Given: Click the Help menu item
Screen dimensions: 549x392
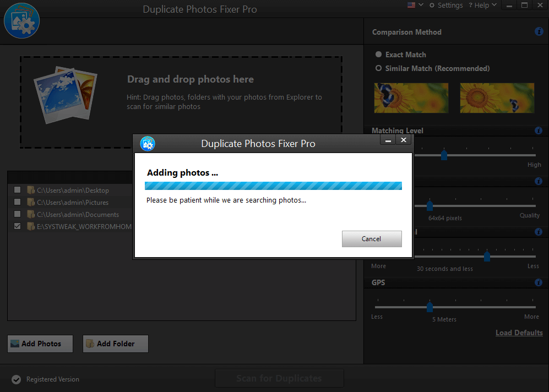Looking at the screenshot, I should (482, 5).
